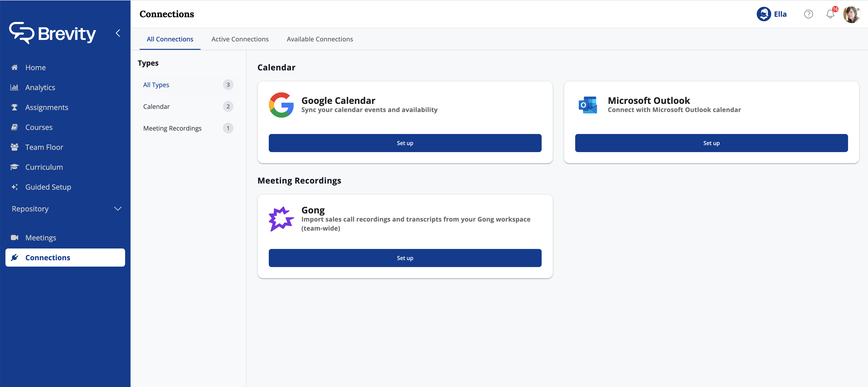868x387 pixels.
Task: Click the Google Calendar logo
Action: tap(281, 105)
